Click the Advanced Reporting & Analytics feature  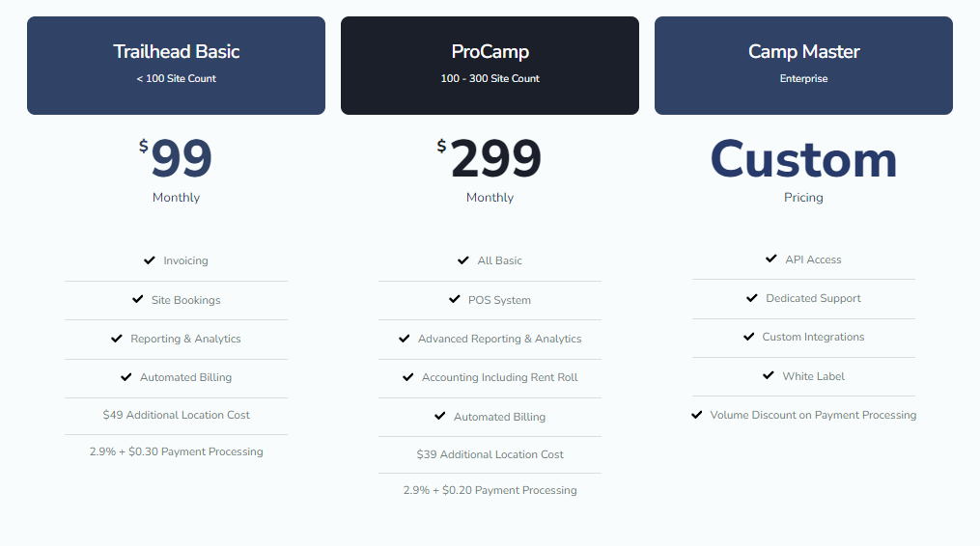tap(499, 339)
